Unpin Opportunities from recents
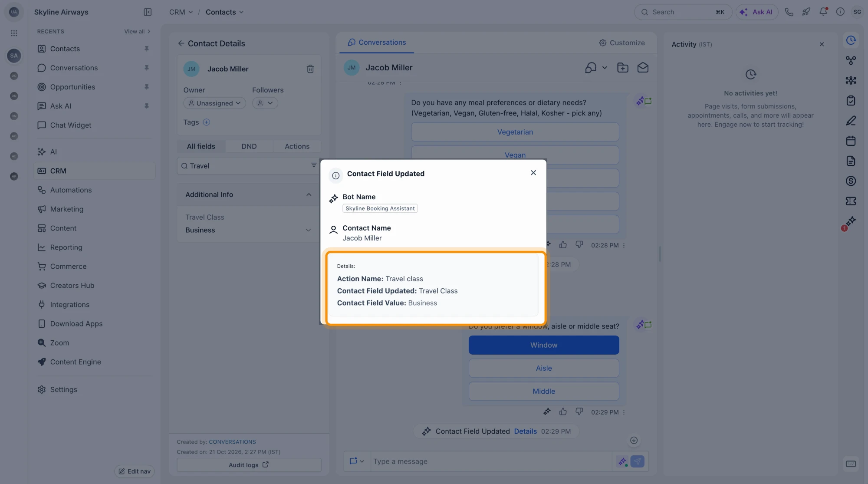The image size is (868, 484). tap(147, 87)
